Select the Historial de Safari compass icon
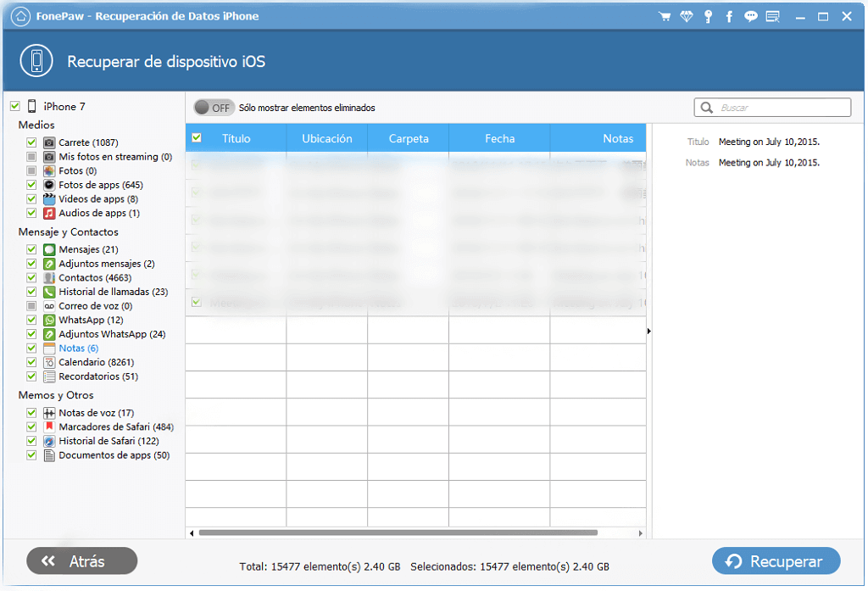868x591 pixels. [x=49, y=441]
